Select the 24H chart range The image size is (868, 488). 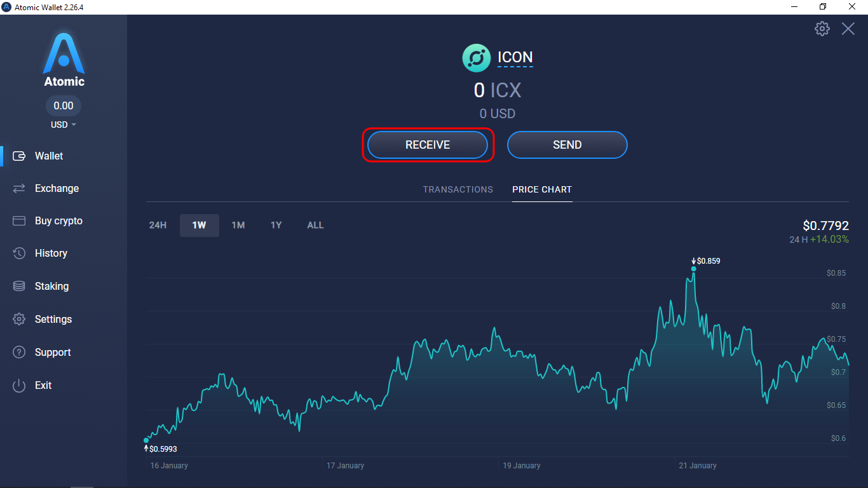(158, 225)
